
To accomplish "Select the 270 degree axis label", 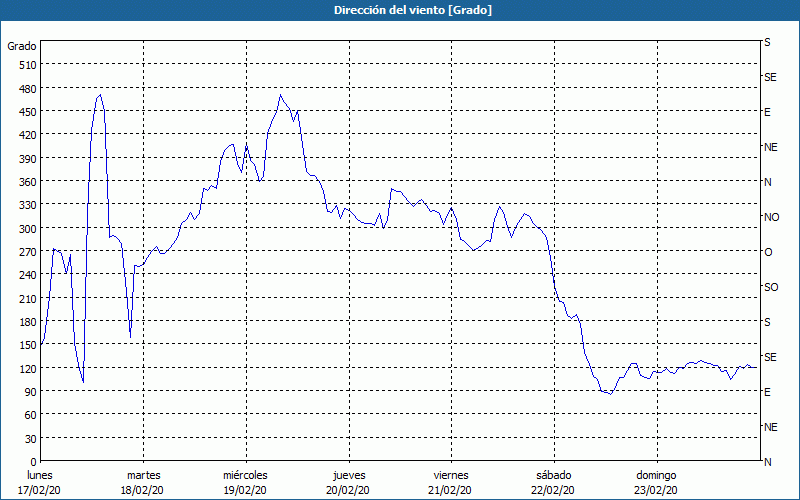I will pos(28,253).
